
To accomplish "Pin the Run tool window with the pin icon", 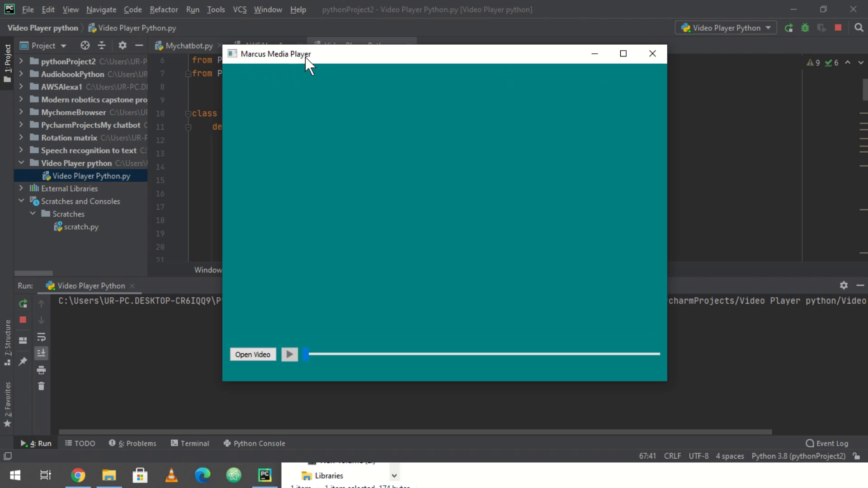I will (23, 361).
